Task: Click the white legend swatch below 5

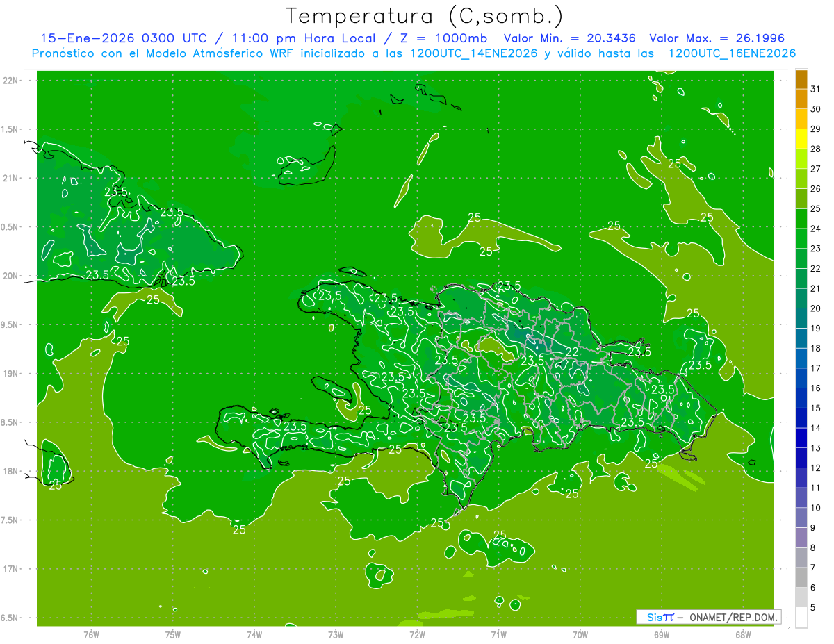Action: [801, 618]
